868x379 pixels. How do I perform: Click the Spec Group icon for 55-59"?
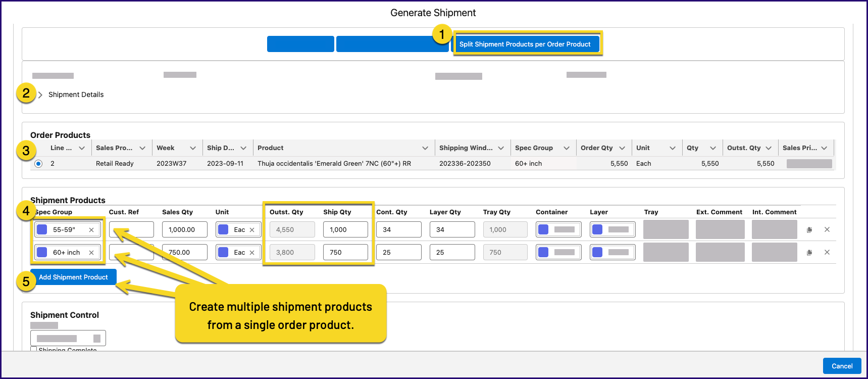42,229
